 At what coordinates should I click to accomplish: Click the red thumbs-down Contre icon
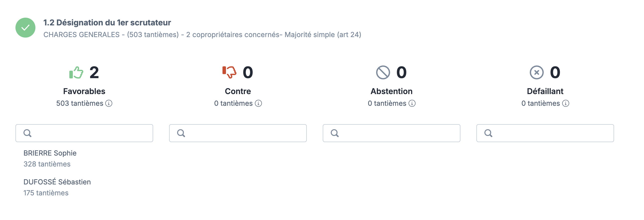(229, 72)
